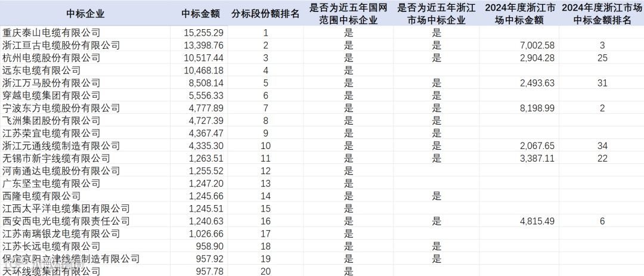The height and width of the screenshot is (276, 644).
Task: Select the amount 1,255.52
Action: pyautogui.click(x=206, y=171)
